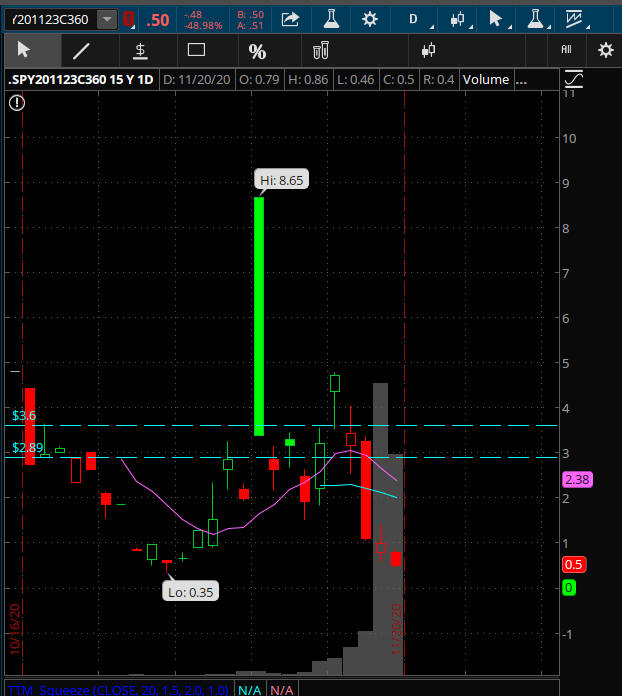Select the pointer cursor drawing tool
Image resolution: width=622 pixels, height=696 pixels.
coord(24,50)
